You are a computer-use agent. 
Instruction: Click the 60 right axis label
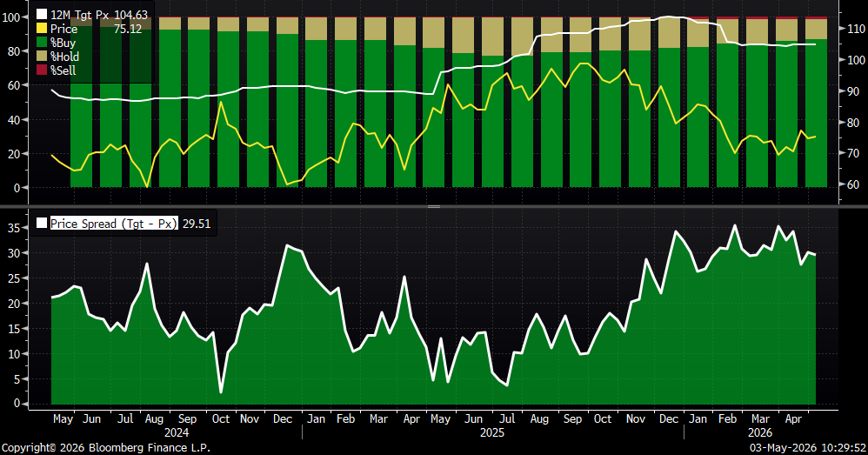[853, 185]
